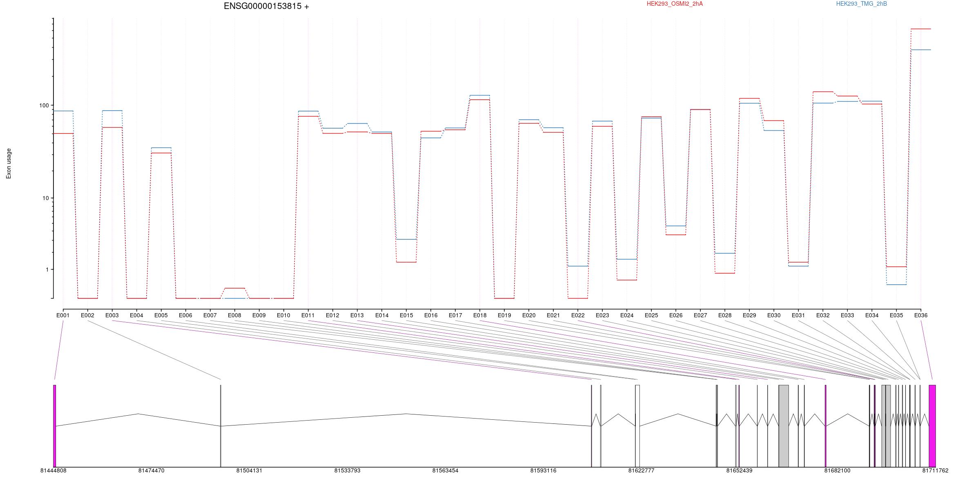Click the y-axis tick label 100
Viewport: 980px width, 490px height.
pyautogui.click(x=44, y=105)
